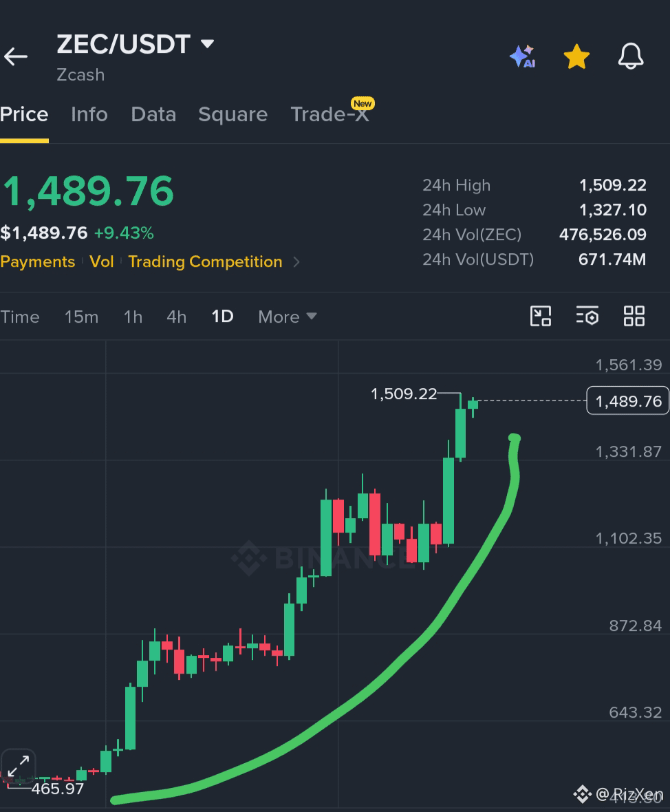Open the Square tab
Image resolution: width=670 pixels, height=812 pixels.
233,114
